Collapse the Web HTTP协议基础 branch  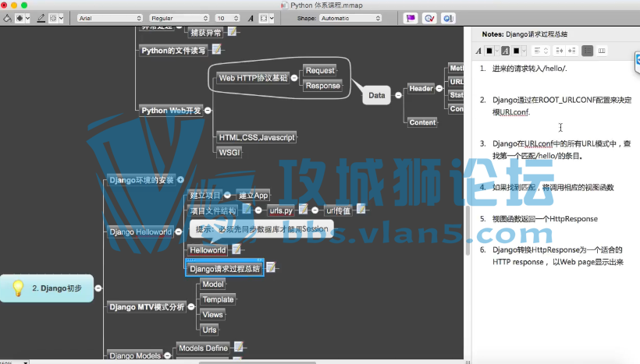point(294,78)
